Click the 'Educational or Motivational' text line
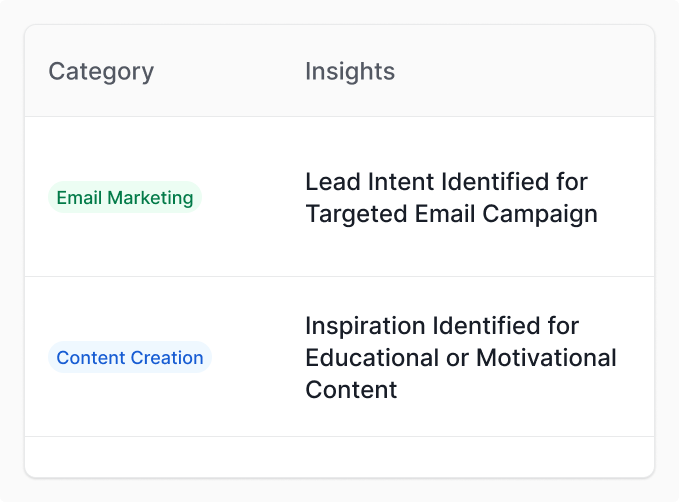Image resolution: width=679 pixels, height=502 pixels. [x=460, y=358]
